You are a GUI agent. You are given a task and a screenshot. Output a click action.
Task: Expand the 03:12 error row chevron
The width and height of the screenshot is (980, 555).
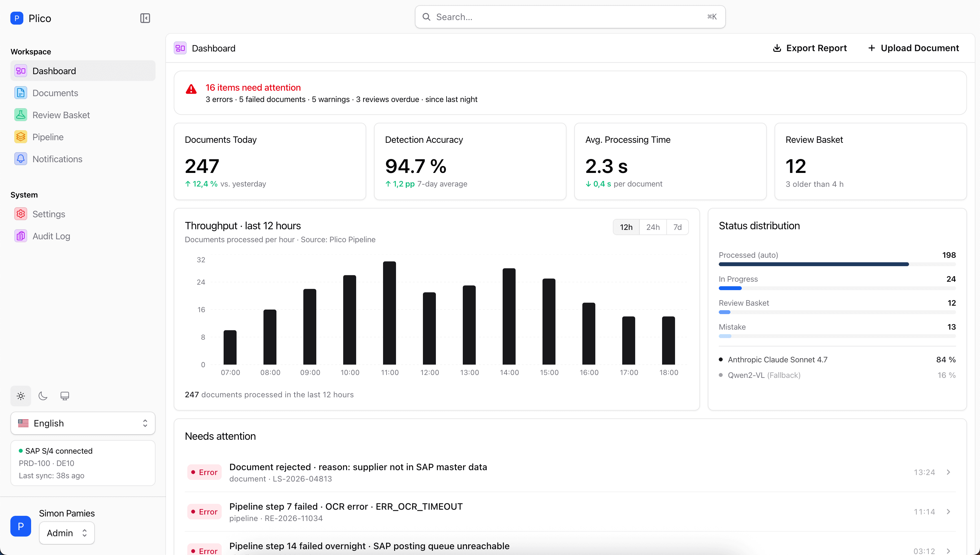point(948,551)
